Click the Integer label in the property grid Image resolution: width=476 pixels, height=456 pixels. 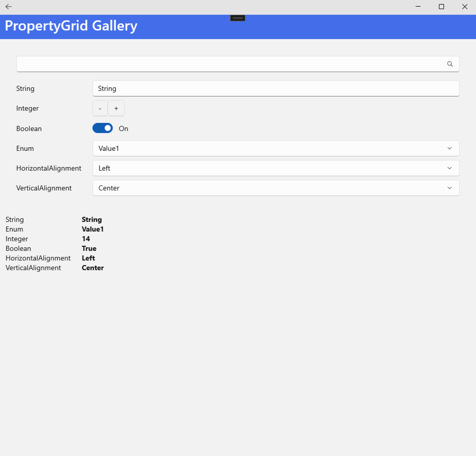27,108
